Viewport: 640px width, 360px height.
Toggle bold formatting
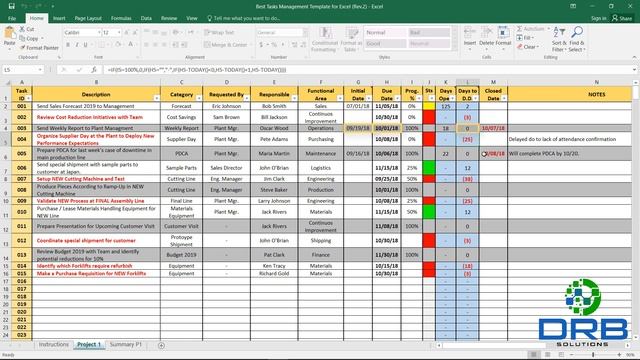click(68, 44)
